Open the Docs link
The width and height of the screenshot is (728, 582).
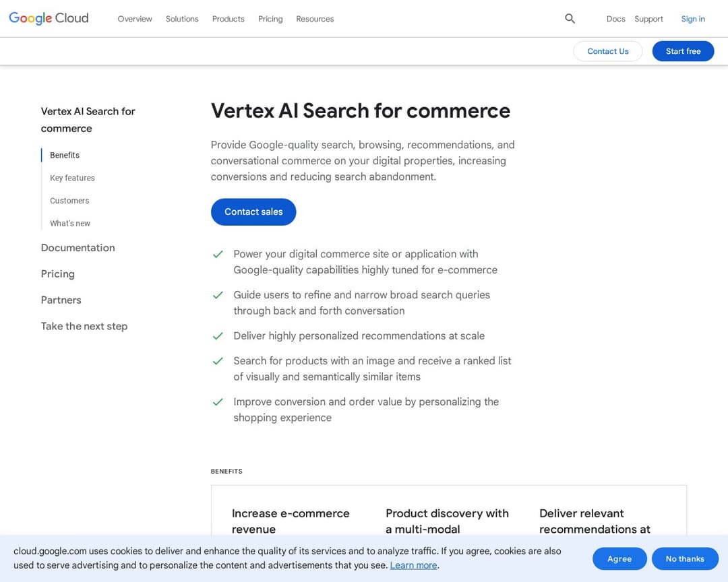(615, 19)
